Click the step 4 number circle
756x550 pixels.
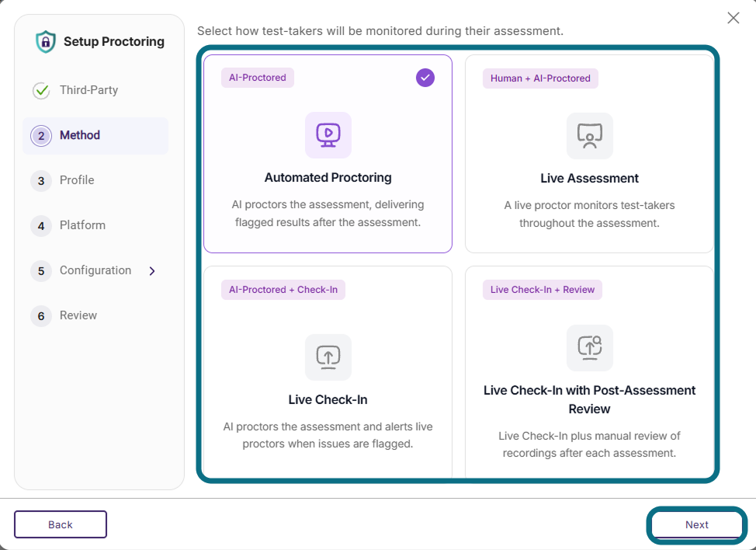click(x=41, y=226)
